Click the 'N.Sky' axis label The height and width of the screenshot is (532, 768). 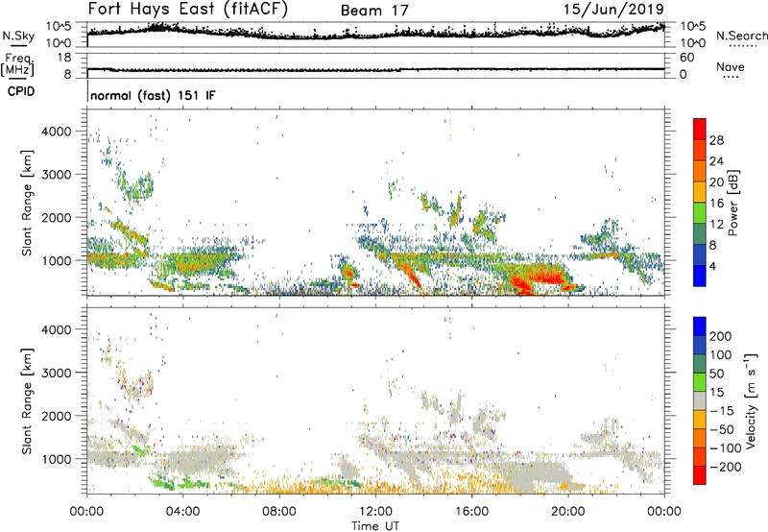18,36
